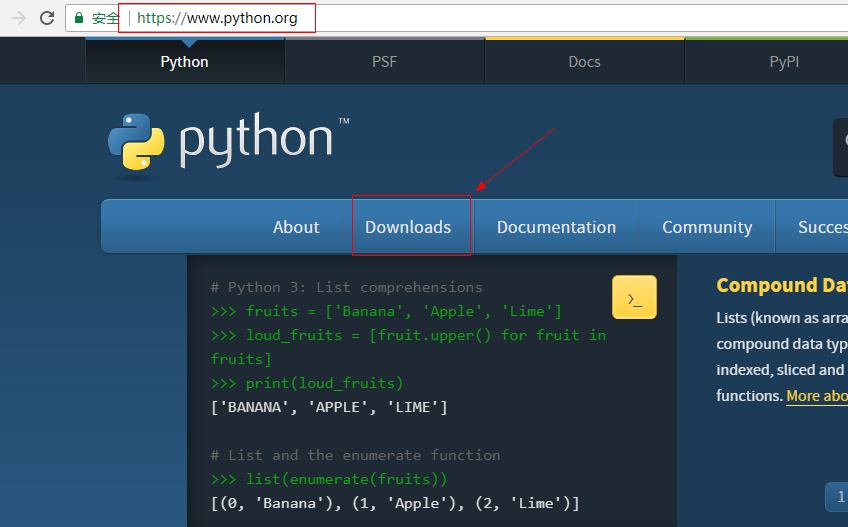Viewport: 848px width, 527px height.
Task: Click the "['BANANA', 'APPLE', 'LIME']" output
Action: (x=329, y=407)
